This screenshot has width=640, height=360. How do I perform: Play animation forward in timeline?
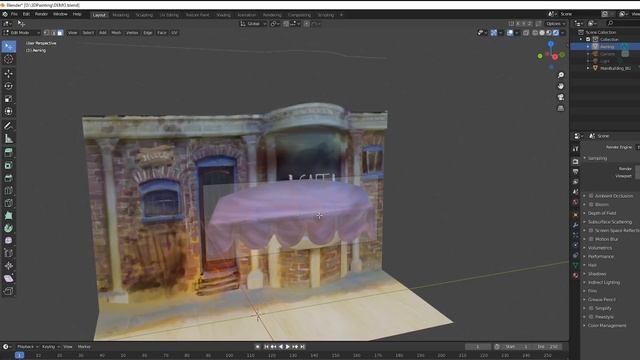(288, 347)
